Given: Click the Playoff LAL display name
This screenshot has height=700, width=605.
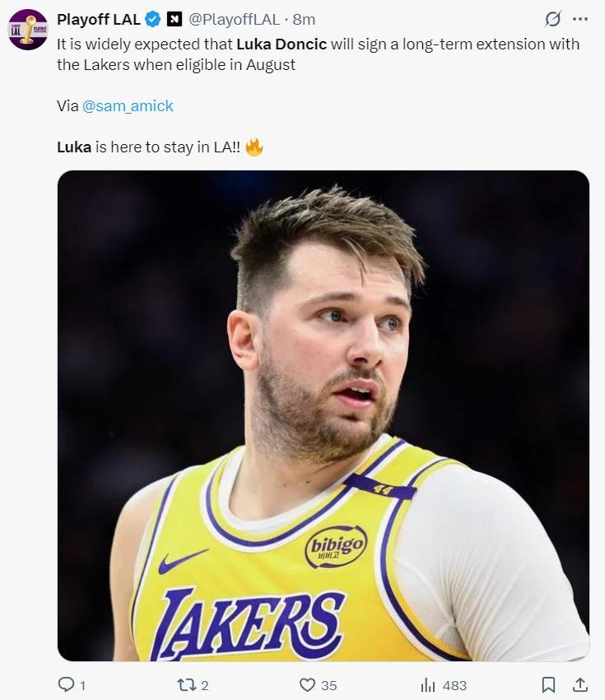Looking at the screenshot, I should (x=99, y=19).
